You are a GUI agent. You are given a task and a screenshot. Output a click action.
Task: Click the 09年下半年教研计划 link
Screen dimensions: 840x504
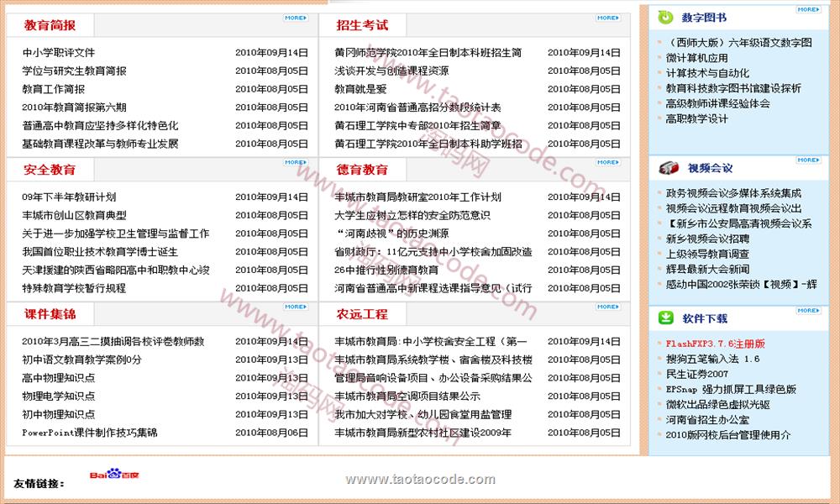click(x=69, y=197)
